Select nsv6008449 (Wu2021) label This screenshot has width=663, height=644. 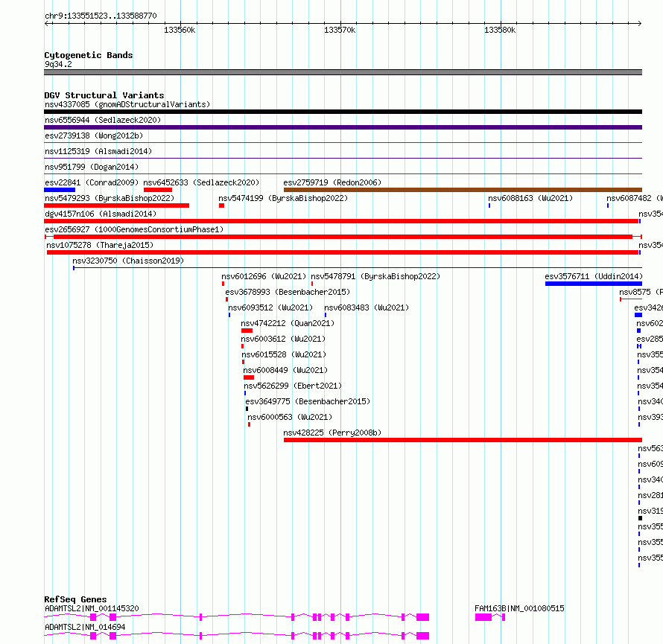[x=285, y=370]
